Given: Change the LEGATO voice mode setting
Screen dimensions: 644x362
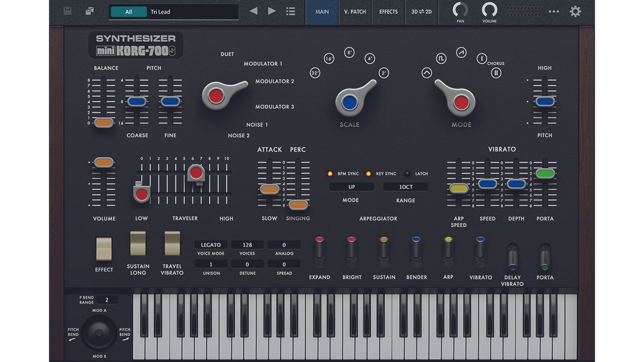Looking at the screenshot, I should click(210, 245).
